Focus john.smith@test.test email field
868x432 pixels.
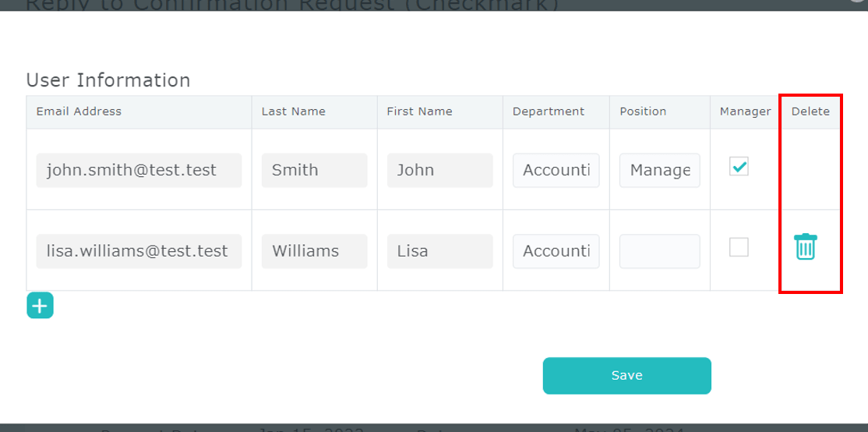(x=139, y=170)
